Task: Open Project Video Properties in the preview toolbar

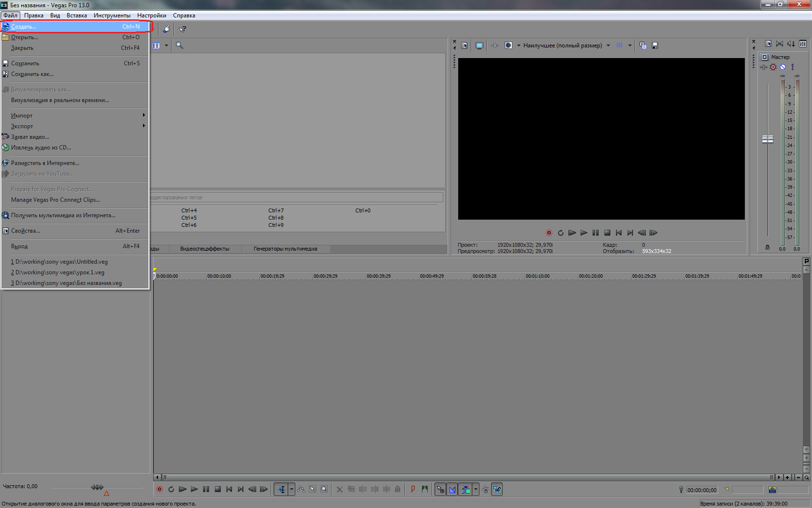Action: [x=464, y=45]
